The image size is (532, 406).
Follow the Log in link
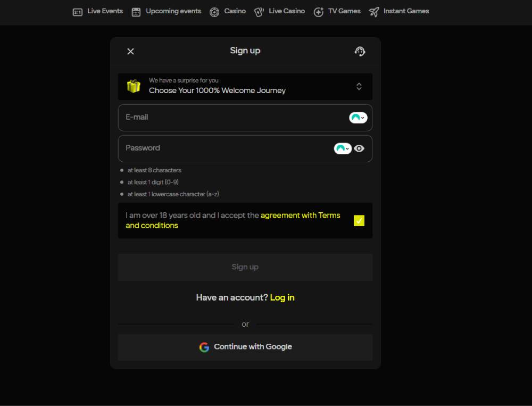(x=282, y=297)
